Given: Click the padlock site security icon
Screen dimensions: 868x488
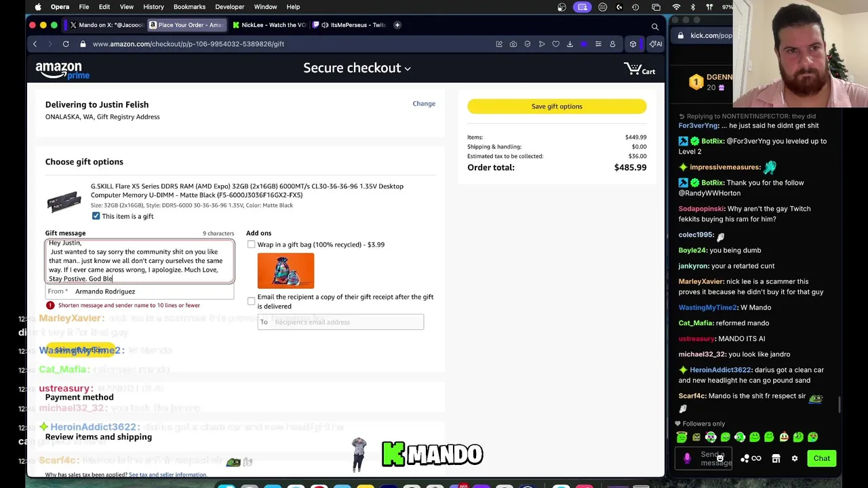Looking at the screenshot, I should [x=83, y=44].
